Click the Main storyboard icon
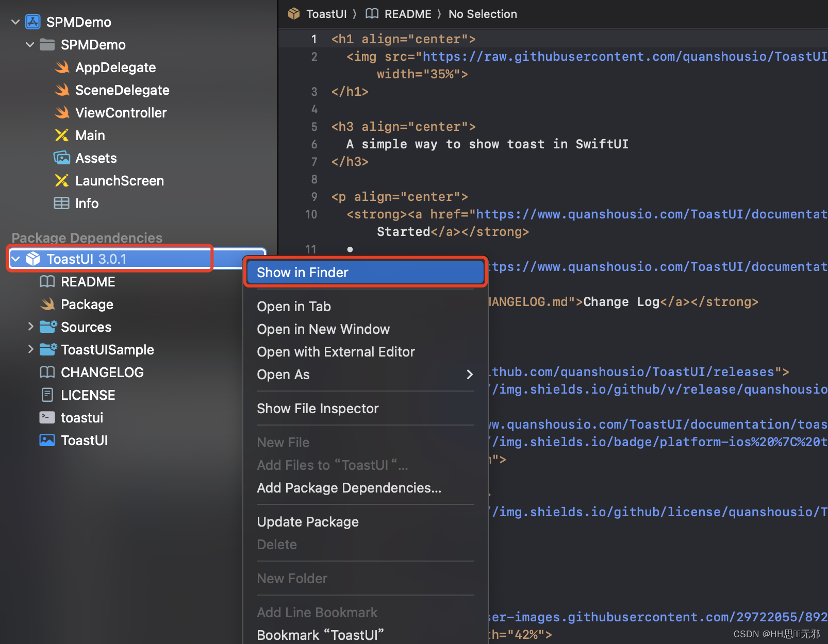The image size is (828, 644). (62, 135)
